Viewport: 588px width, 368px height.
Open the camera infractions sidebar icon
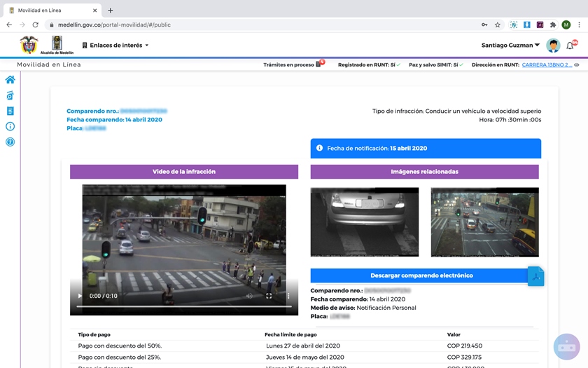(10, 95)
